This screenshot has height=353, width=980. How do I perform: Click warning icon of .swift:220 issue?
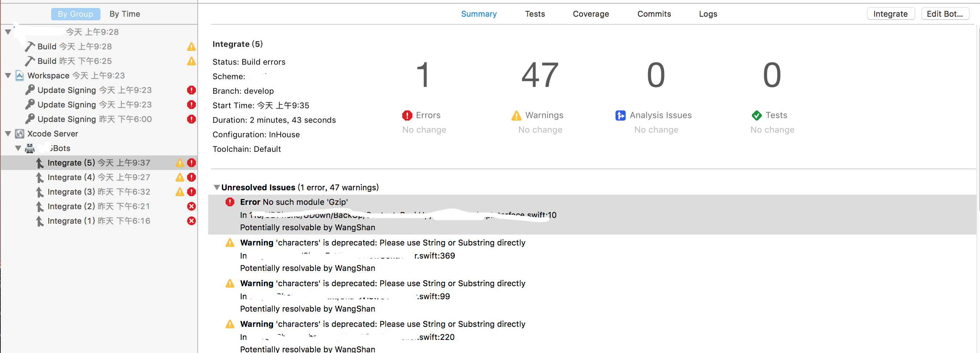[230, 324]
